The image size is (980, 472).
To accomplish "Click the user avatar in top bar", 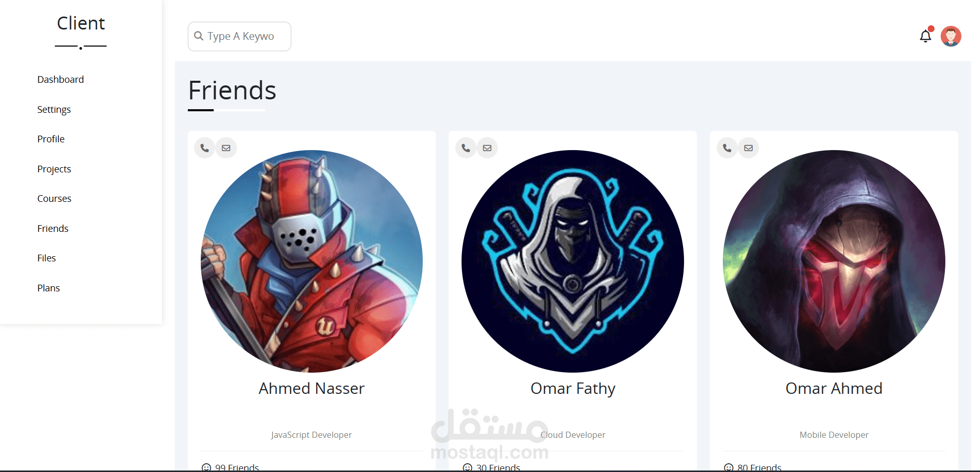I will point(951,36).
